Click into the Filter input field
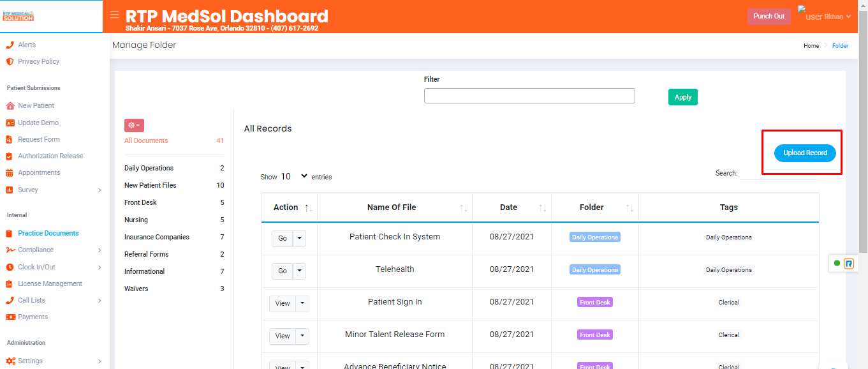The image size is (868, 369). pos(529,96)
